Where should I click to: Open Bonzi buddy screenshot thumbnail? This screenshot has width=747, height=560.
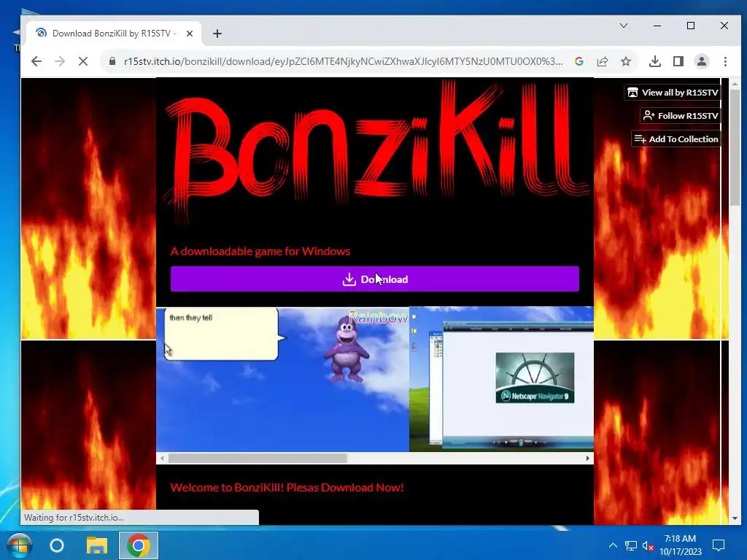[x=282, y=379]
